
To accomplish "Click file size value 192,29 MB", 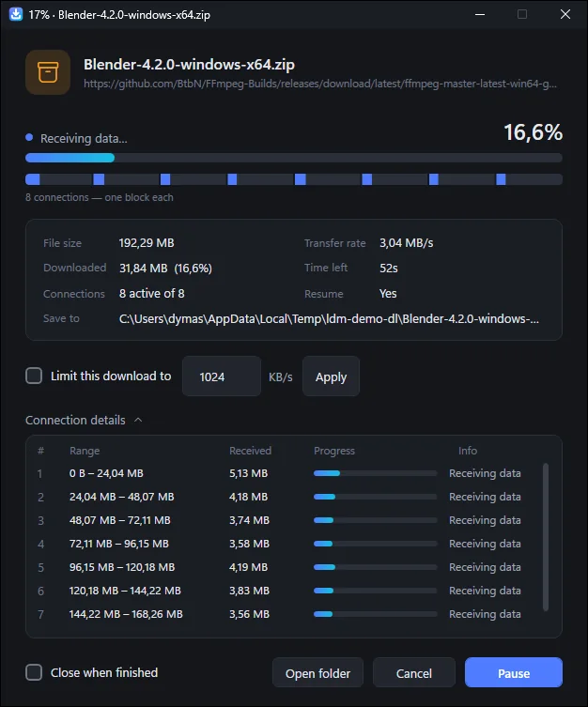I will point(147,243).
